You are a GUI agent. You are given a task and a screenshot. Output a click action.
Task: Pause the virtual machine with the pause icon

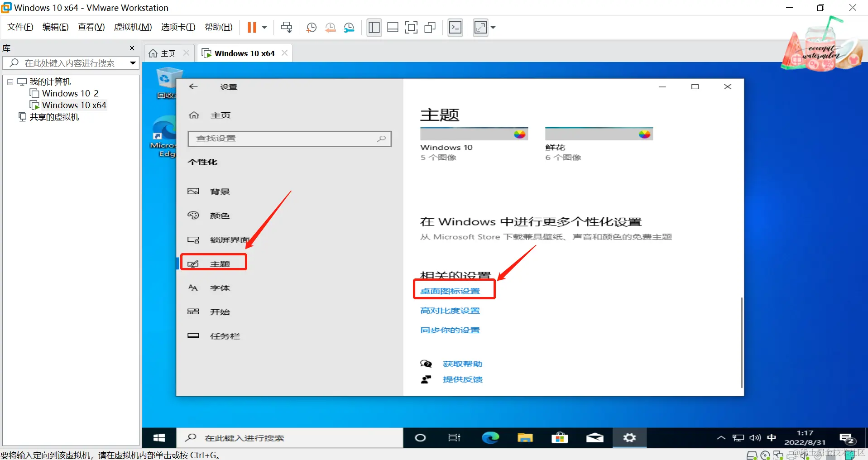(x=252, y=27)
